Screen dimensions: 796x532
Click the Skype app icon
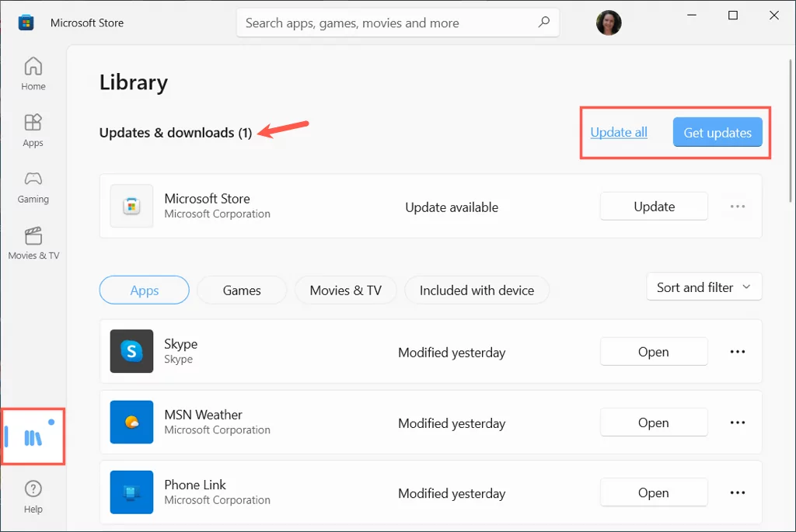pos(131,351)
